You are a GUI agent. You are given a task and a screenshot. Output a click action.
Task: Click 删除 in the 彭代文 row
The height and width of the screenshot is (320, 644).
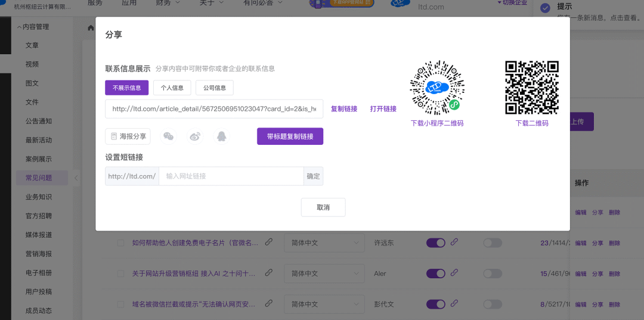(x=614, y=305)
